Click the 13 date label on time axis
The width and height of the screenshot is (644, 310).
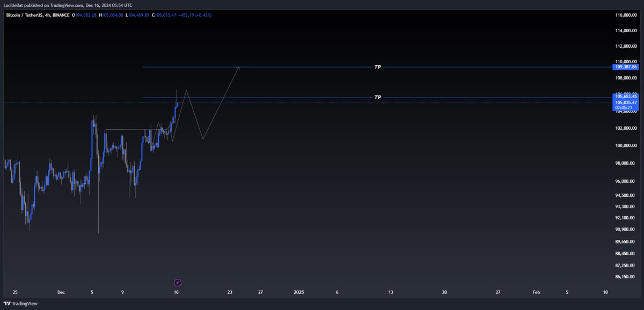[391, 292]
